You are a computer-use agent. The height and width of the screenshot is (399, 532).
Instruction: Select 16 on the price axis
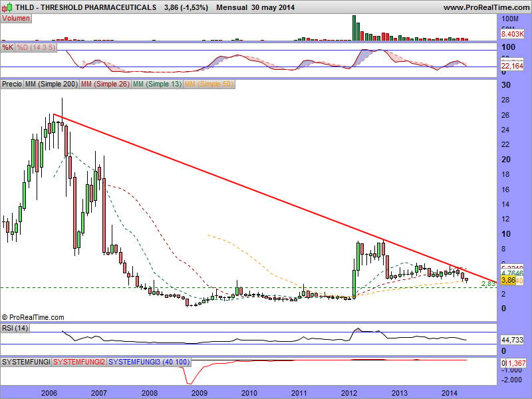(506, 190)
